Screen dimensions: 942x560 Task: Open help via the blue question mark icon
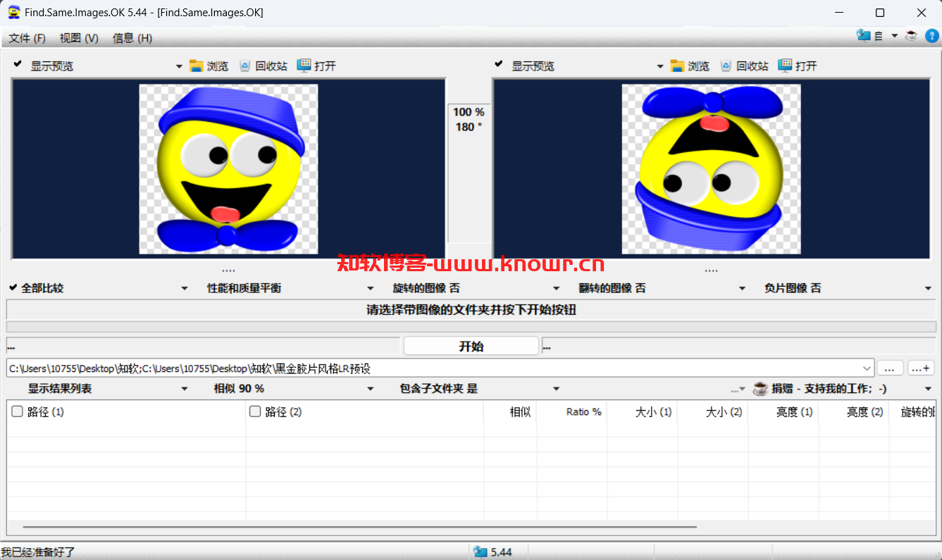(931, 35)
